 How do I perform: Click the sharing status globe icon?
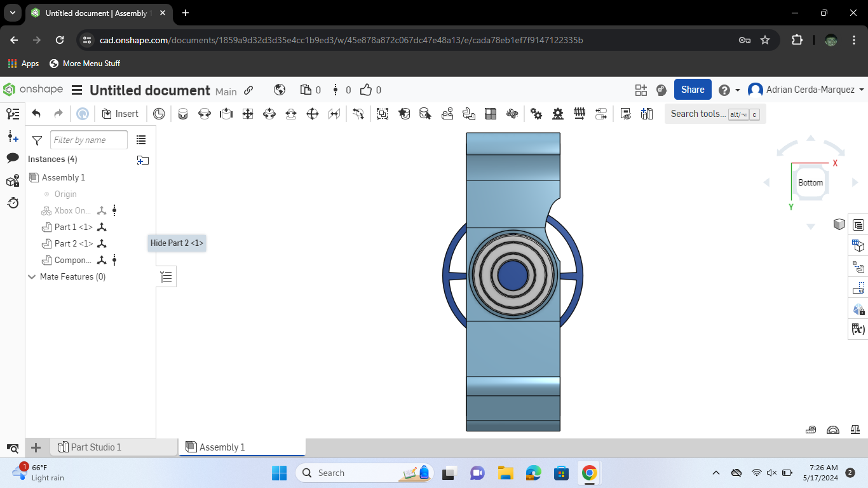coord(280,90)
